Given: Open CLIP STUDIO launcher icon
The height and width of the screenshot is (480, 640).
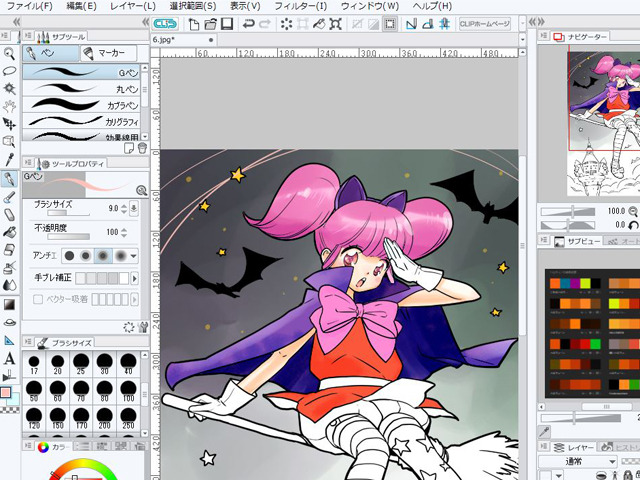Looking at the screenshot, I should (165, 24).
